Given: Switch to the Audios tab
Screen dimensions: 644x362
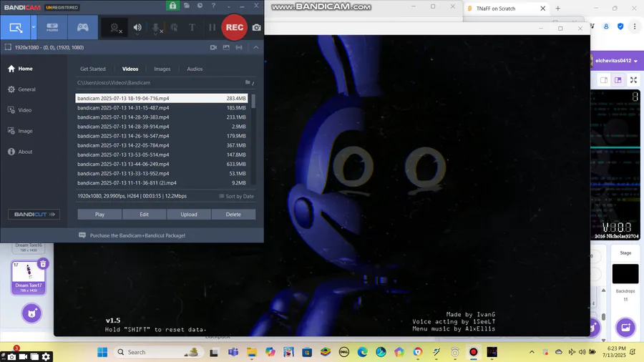Looking at the screenshot, I should 195,69.
